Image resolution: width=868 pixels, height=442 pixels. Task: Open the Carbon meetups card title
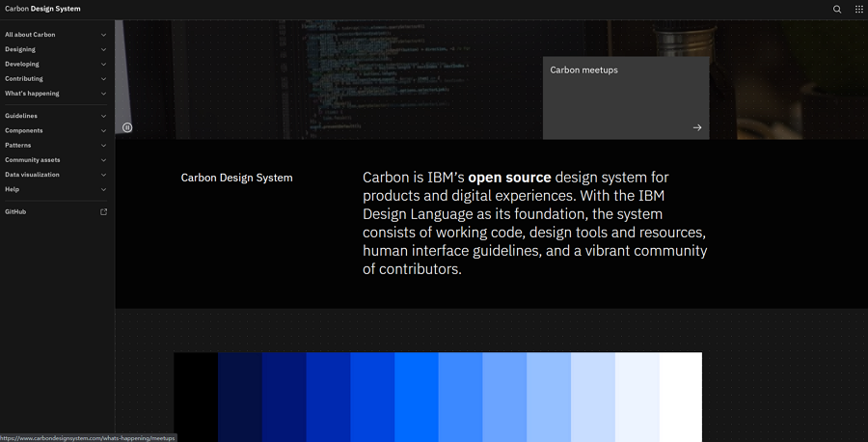click(x=583, y=70)
